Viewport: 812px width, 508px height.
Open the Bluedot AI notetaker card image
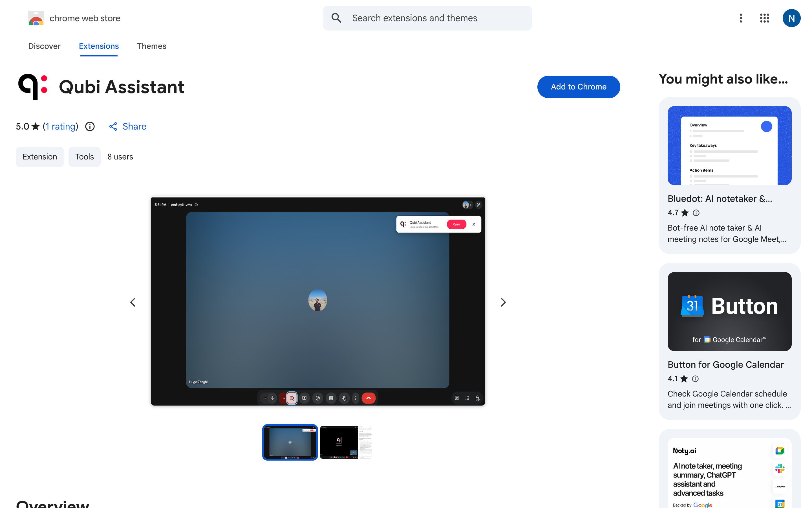pos(729,145)
